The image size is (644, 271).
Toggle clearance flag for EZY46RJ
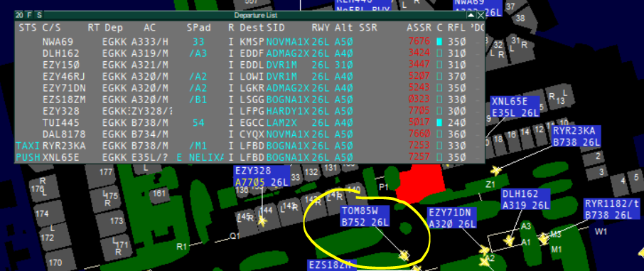pos(439,76)
